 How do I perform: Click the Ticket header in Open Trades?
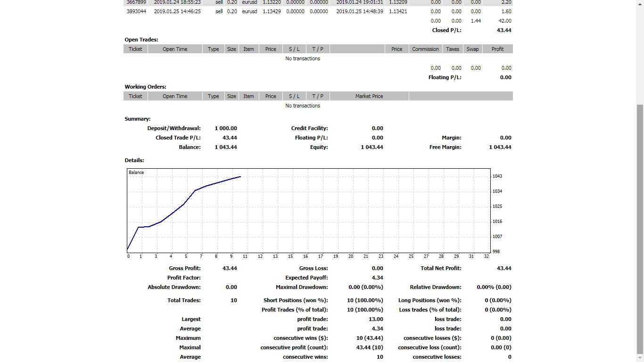pyautogui.click(x=135, y=49)
